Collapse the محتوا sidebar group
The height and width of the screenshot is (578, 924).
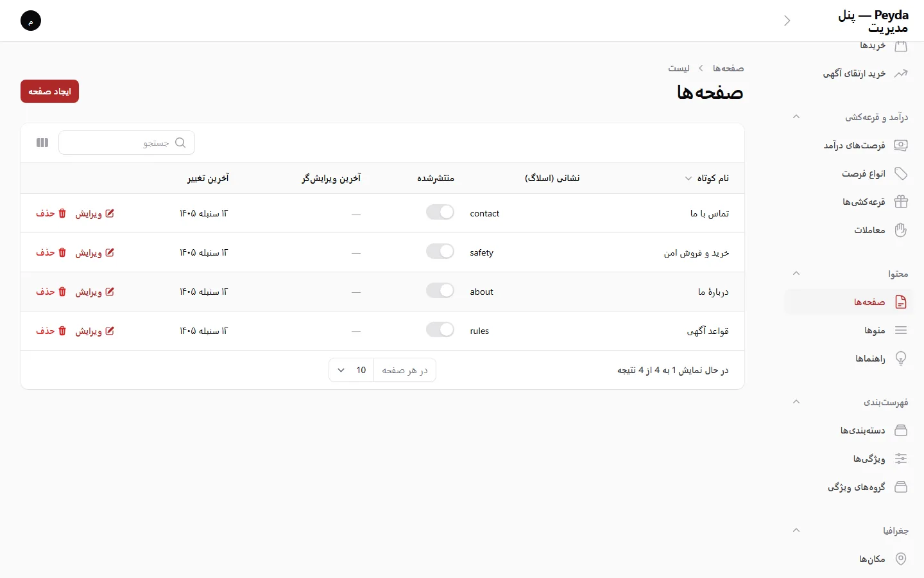pos(796,274)
